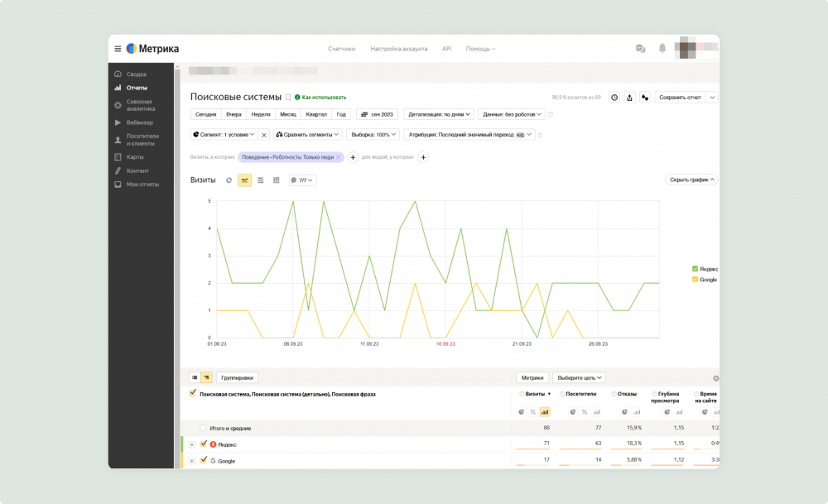Open Выборка: 100% dropdown
Screen dimensions: 828x504
click(x=373, y=135)
